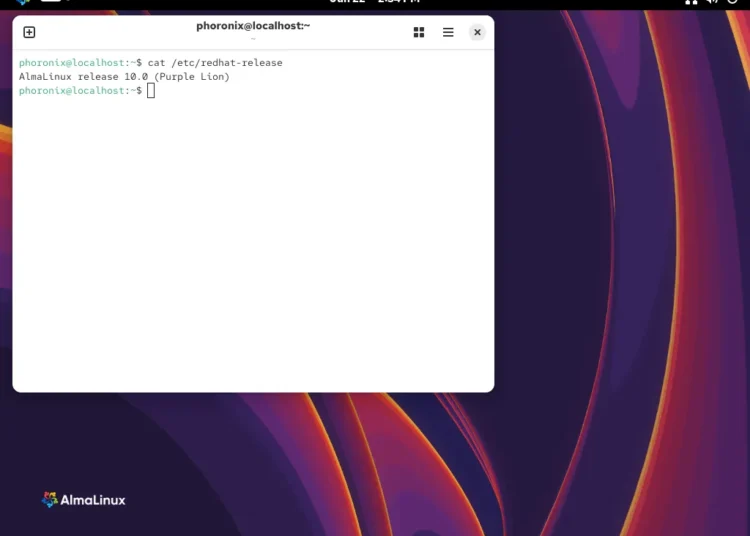The width and height of the screenshot is (750, 536).
Task: Show the tab overview grid
Action: tap(419, 32)
